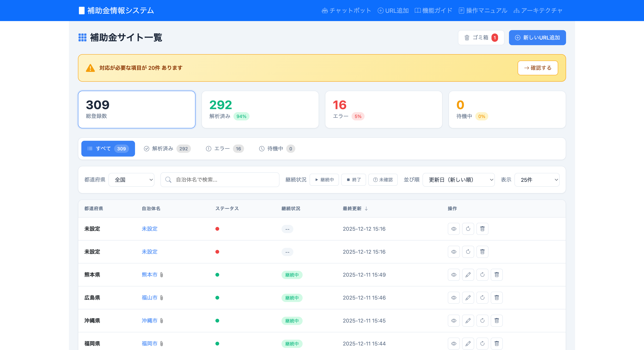Screen dimensions: 644x350
Task: Switch to the エラー 16 filter tab
Action: pos(224,149)
